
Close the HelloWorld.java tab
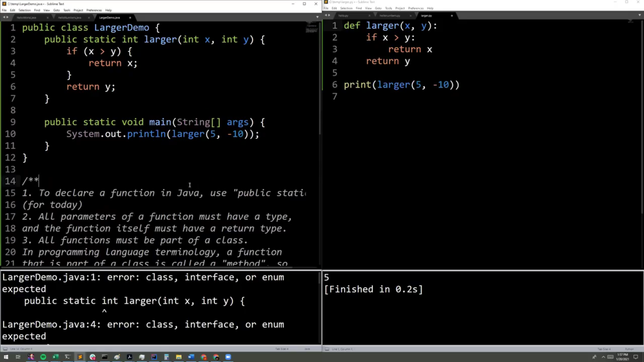pos(47,17)
